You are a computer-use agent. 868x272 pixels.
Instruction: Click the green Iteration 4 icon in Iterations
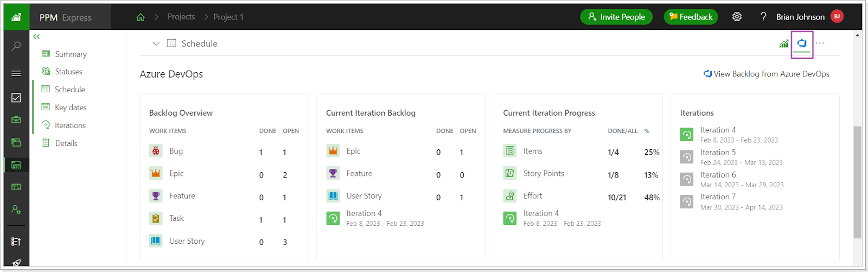point(687,134)
